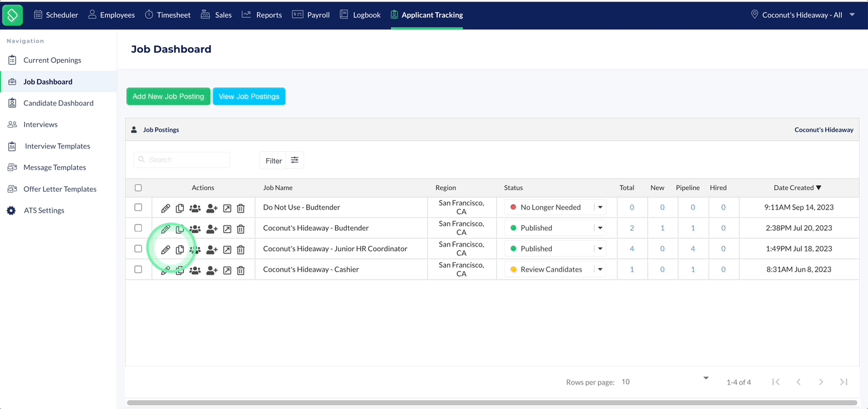Click View Job Postings button
The image size is (868, 409).
249,96
